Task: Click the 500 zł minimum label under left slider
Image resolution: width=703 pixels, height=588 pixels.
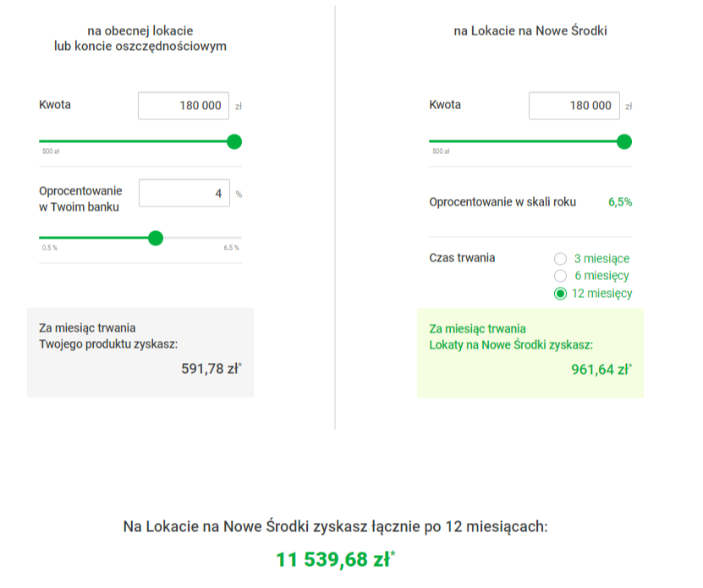Action: 51,151
